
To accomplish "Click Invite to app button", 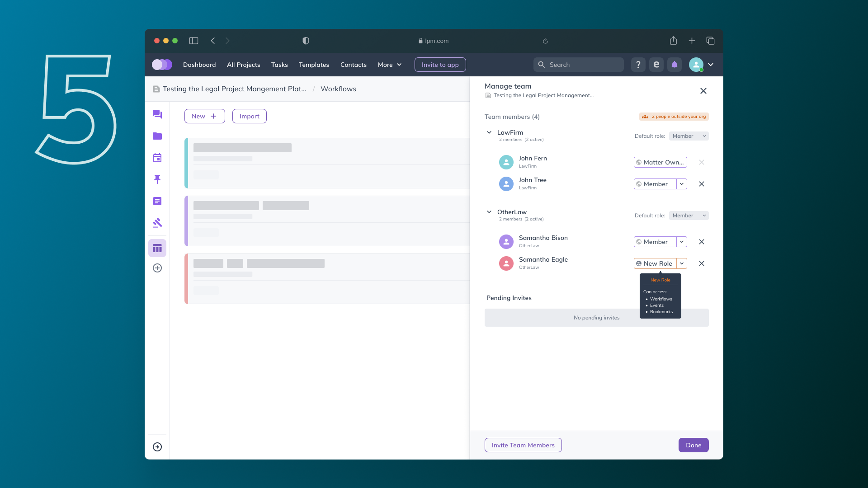I will (440, 65).
